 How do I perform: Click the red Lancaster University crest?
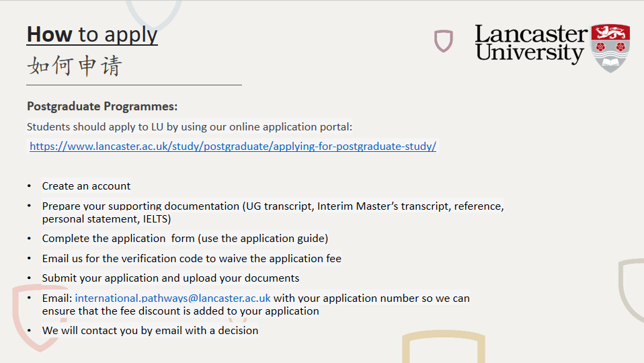pos(610,48)
